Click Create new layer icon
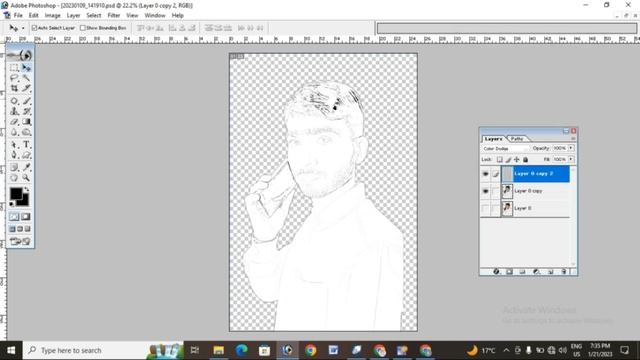The image size is (640, 360). click(x=550, y=271)
